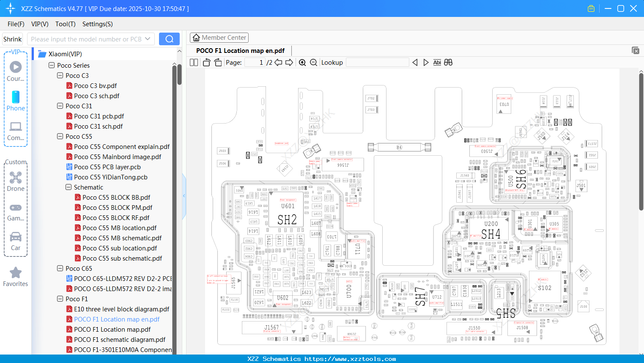Click the Shrink button

(x=12, y=38)
